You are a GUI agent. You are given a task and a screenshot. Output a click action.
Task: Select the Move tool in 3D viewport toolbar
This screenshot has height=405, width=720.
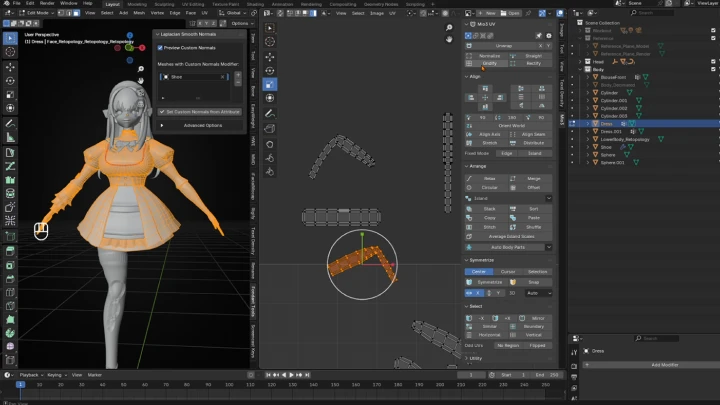point(10,67)
